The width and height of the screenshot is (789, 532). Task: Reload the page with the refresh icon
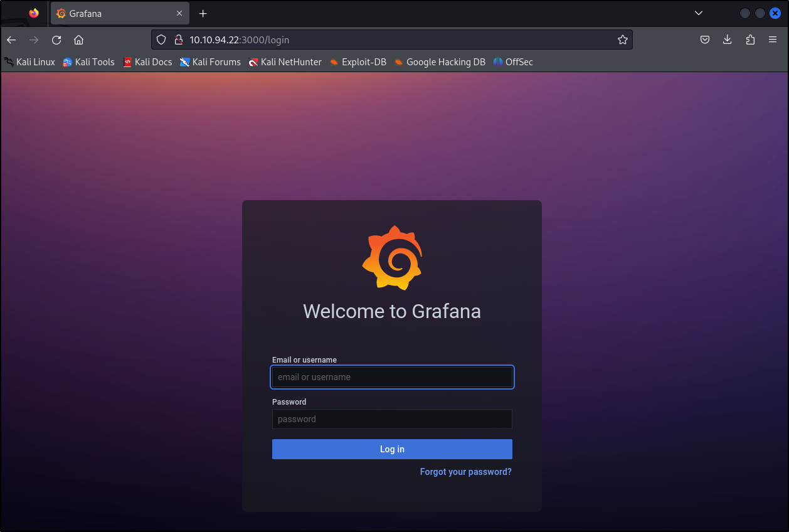[56, 40]
